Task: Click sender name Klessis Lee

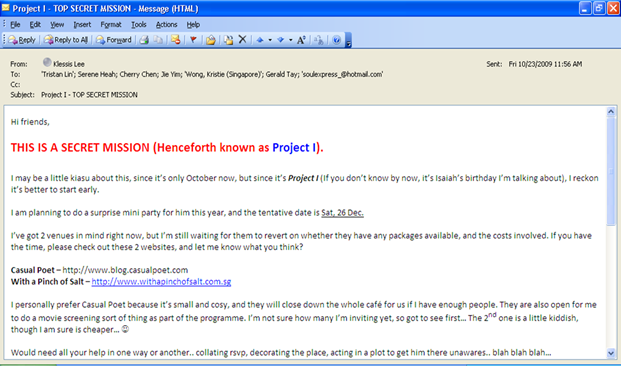Action: click(69, 64)
